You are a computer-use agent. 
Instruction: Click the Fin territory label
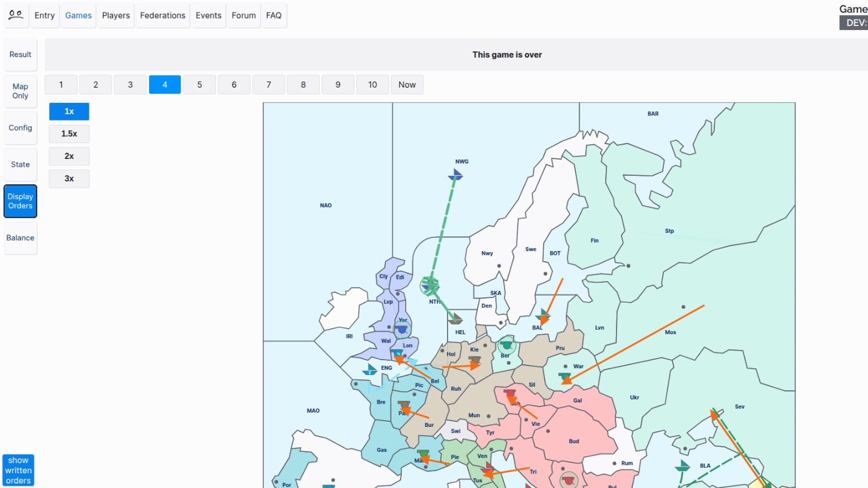click(x=594, y=240)
